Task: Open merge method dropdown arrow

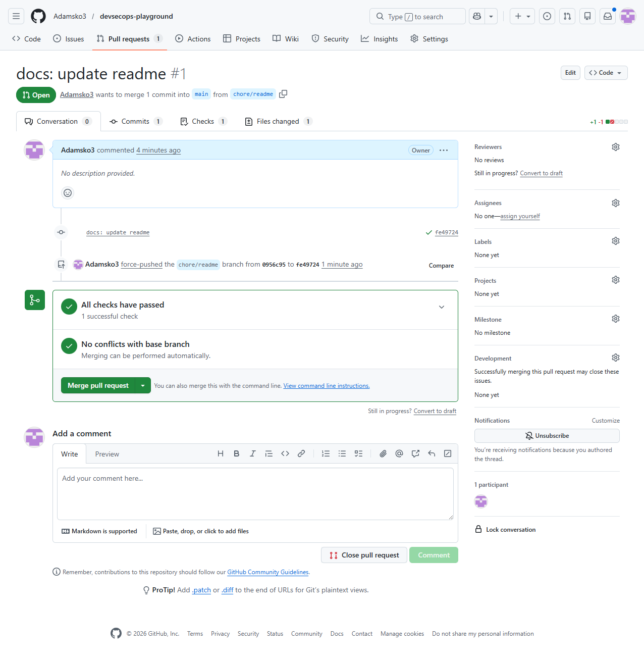Action: [x=143, y=385]
